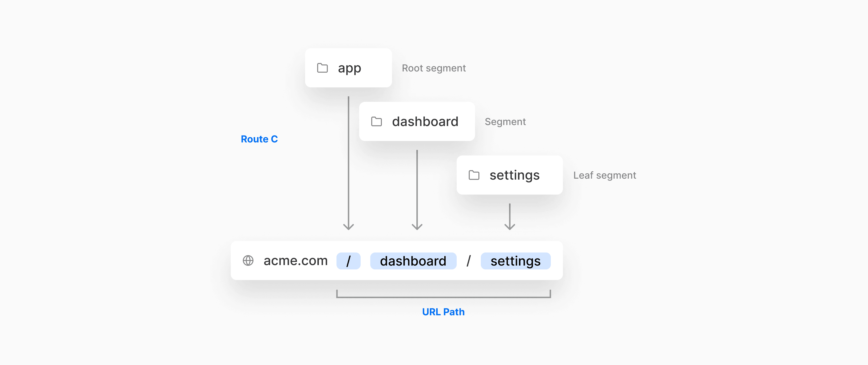Screen dimensions: 868x365
Task: Click the acme.com domain text
Action: tap(295, 260)
